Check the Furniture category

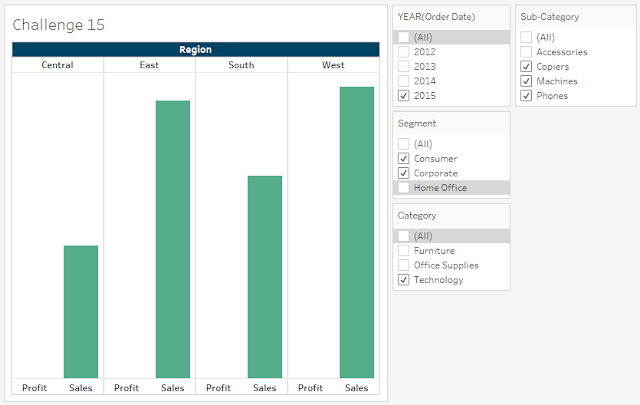403,251
